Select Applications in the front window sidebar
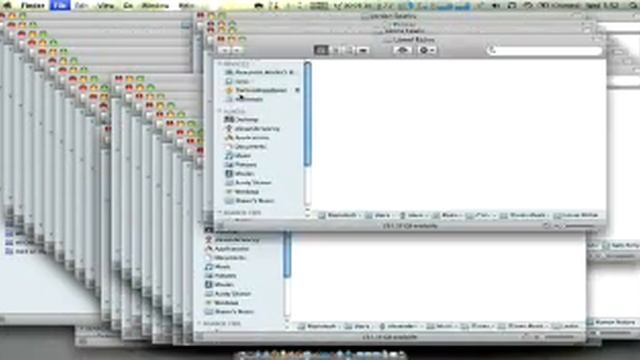This screenshot has width=640, height=360. [x=247, y=138]
